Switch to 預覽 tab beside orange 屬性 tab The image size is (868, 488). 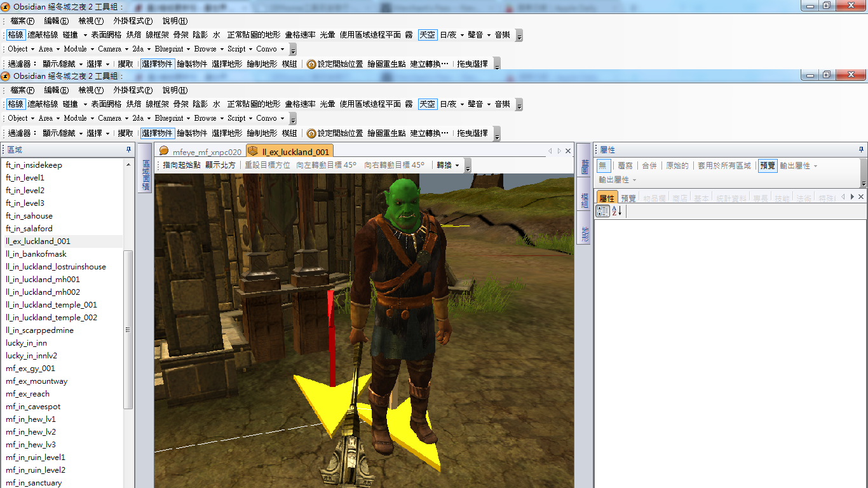coord(628,198)
